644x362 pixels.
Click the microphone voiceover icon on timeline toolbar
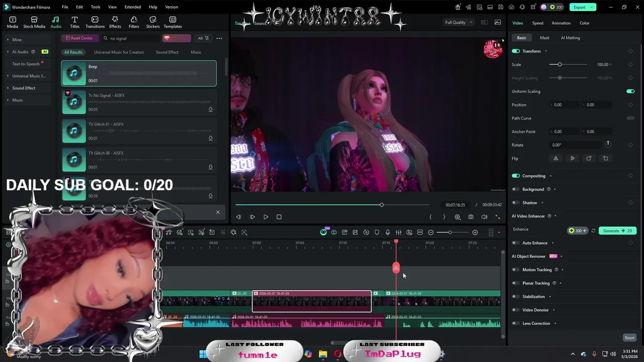point(387,232)
